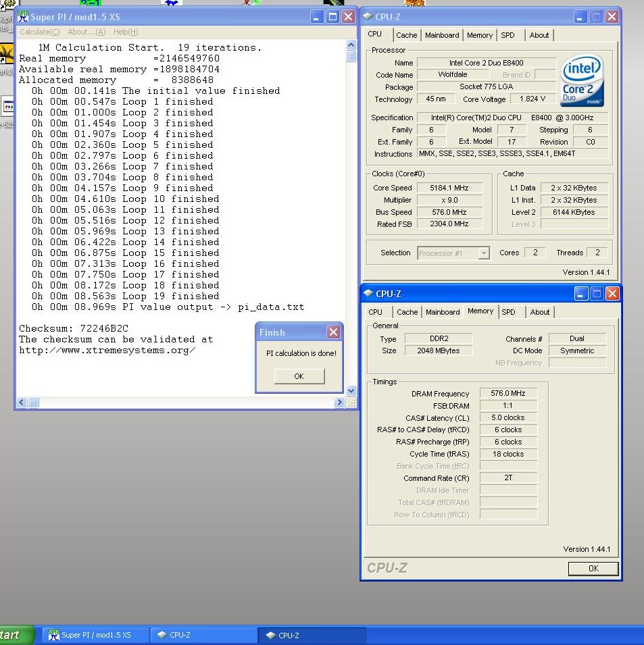
Task: Close the Super PI window
Action: point(348,17)
